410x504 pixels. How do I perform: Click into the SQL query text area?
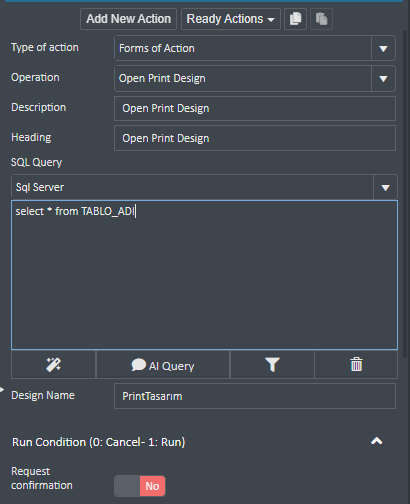pyautogui.click(x=204, y=275)
